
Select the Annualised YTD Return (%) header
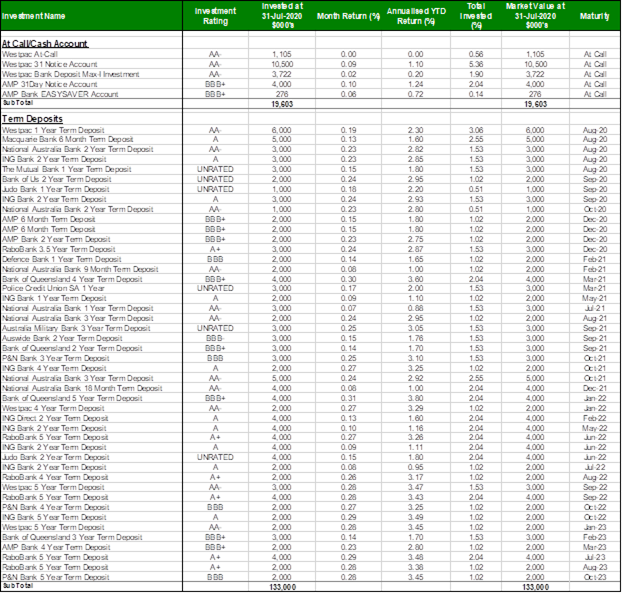(x=416, y=16)
